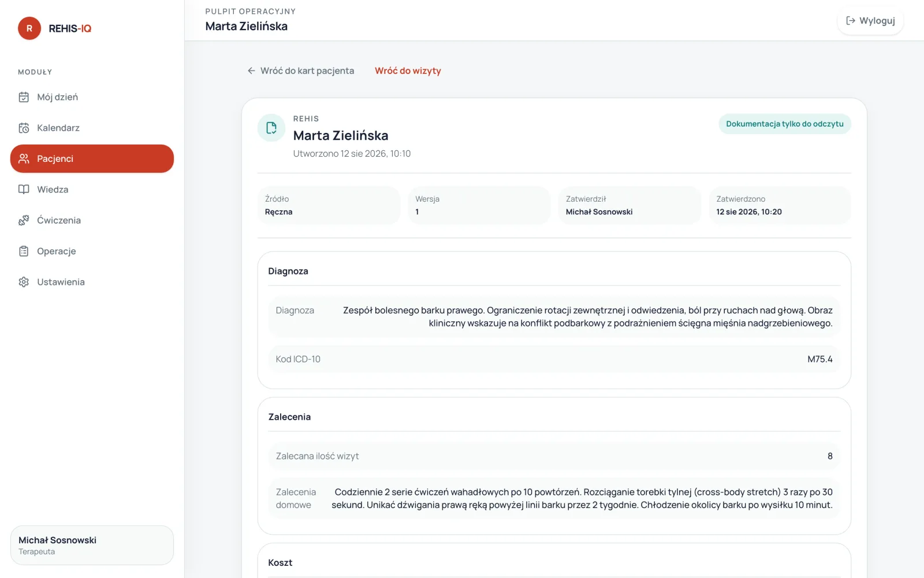Open the Michał Sosnowski Terapeuta profile card
This screenshot has width=924, height=578.
point(92,545)
